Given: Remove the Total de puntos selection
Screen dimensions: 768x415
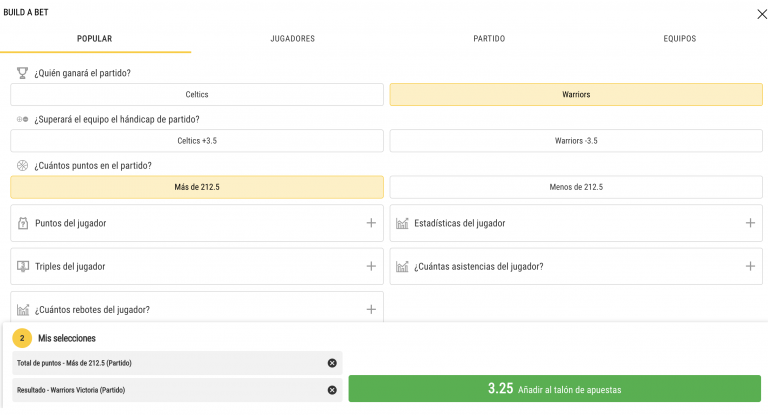Looking at the screenshot, I should pos(332,363).
